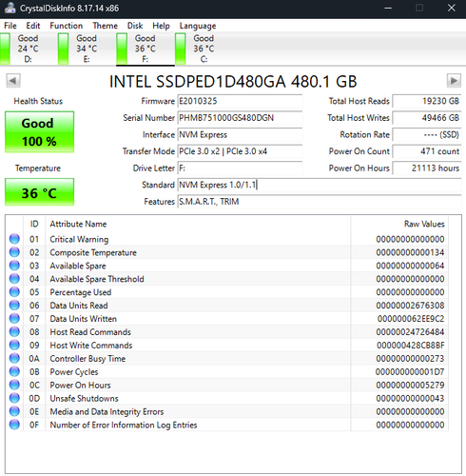This screenshot has height=476, width=466.
Task: Click the Unsafe Shutdowns status circle
Action: click(14, 398)
